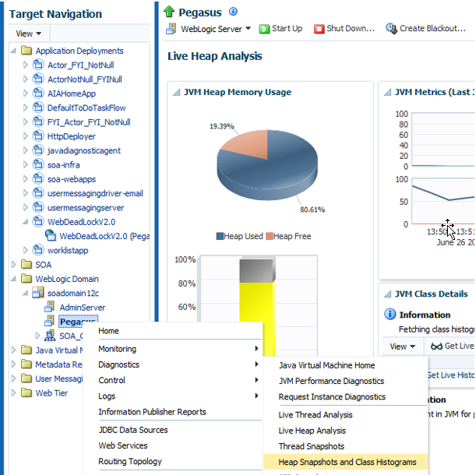The height and width of the screenshot is (475, 476).
Task: Click the Start Up green icon
Action: [x=264, y=29]
